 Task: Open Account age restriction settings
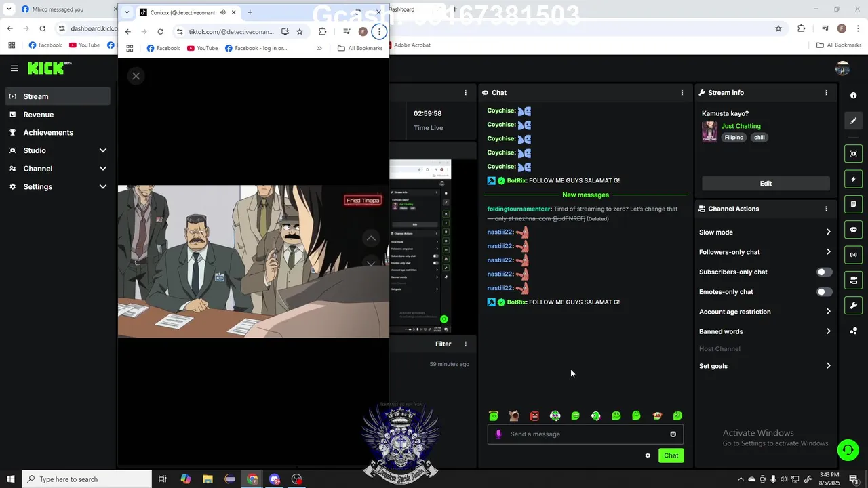(x=765, y=312)
